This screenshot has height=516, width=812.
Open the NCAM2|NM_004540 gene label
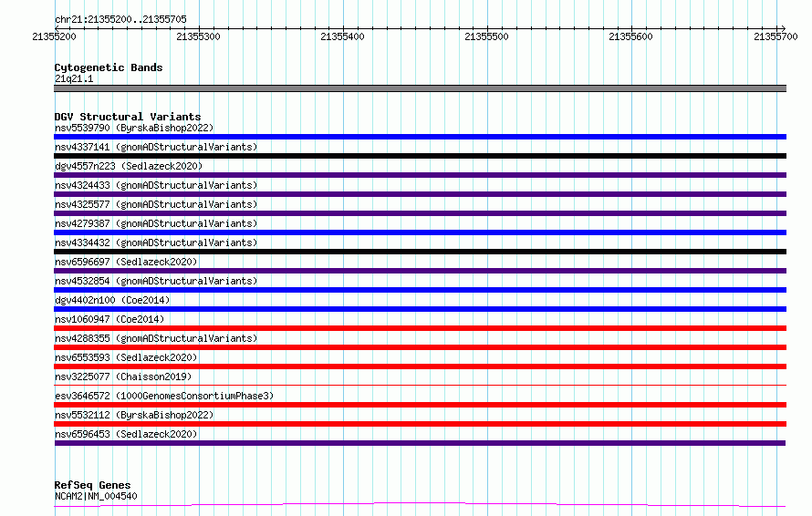tap(96, 496)
